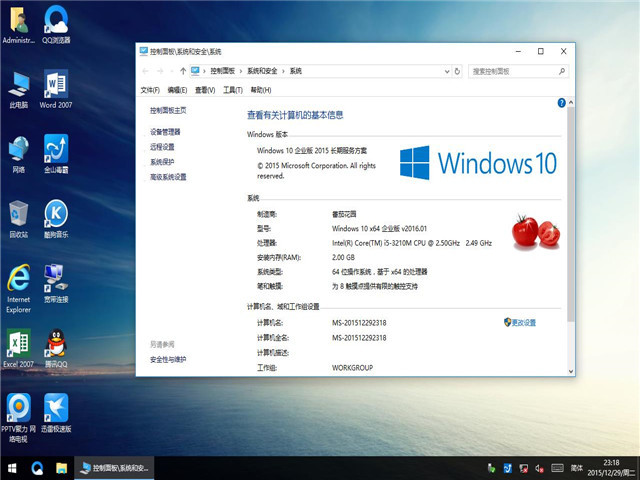
Task: Expand the 系统和安全 breadcrumb chevron
Action: coord(284,71)
